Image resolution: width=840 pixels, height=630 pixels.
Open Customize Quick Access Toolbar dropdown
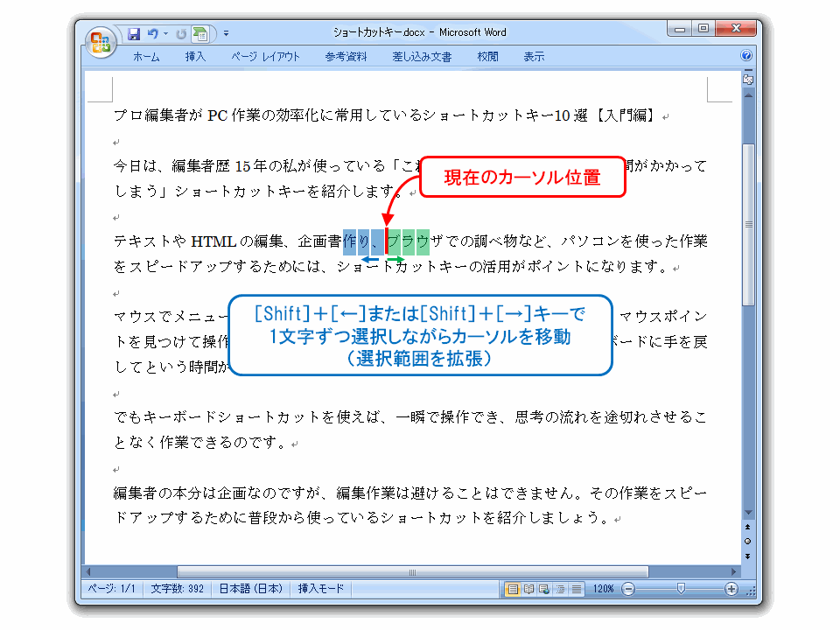pyautogui.click(x=226, y=33)
